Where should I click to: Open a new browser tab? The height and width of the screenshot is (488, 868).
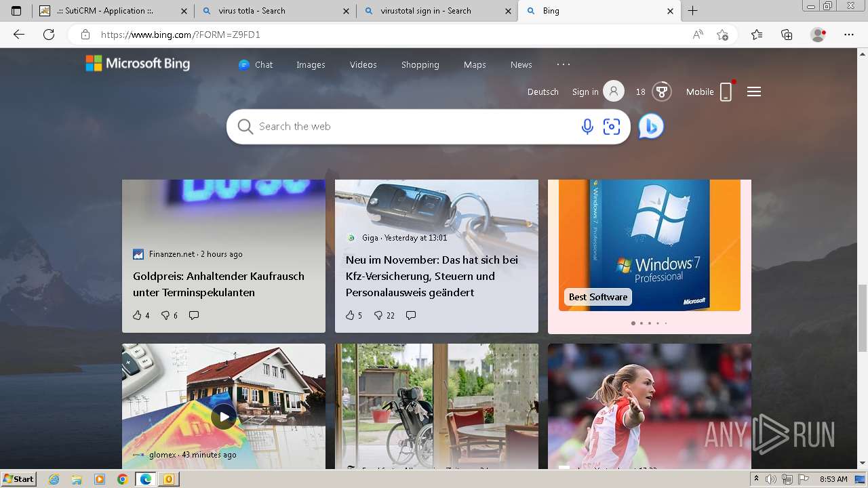click(692, 11)
